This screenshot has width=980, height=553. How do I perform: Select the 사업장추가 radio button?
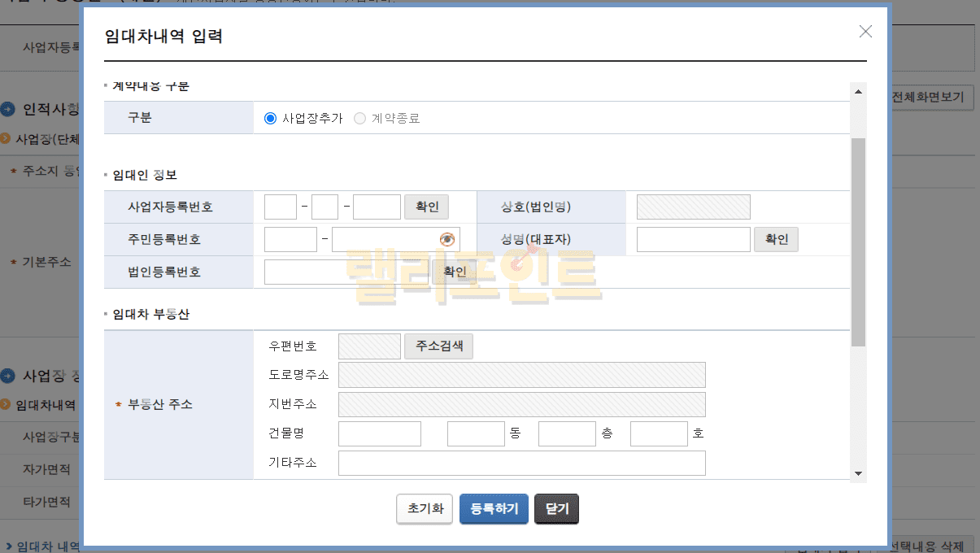tap(271, 118)
